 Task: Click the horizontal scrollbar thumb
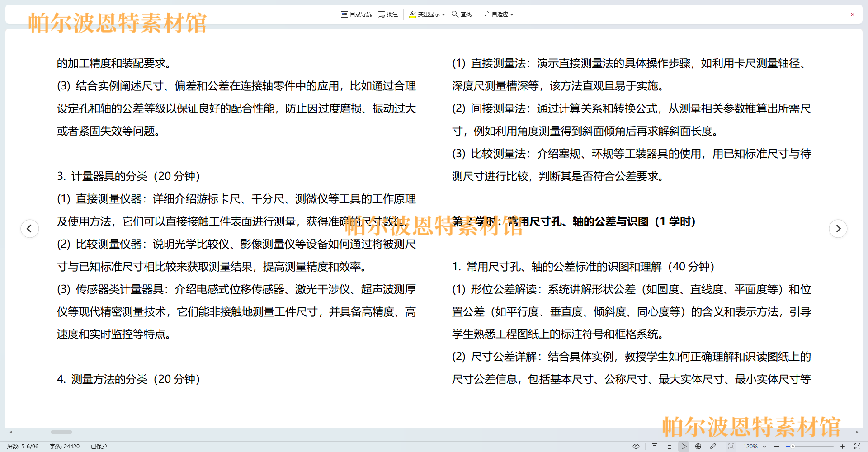point(61,432)
